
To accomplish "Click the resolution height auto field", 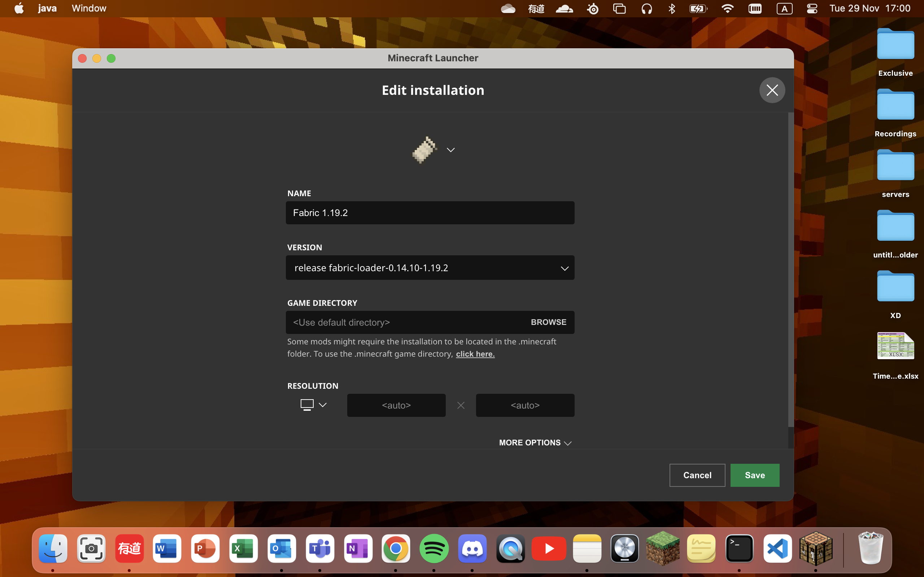I will [524, 405].
